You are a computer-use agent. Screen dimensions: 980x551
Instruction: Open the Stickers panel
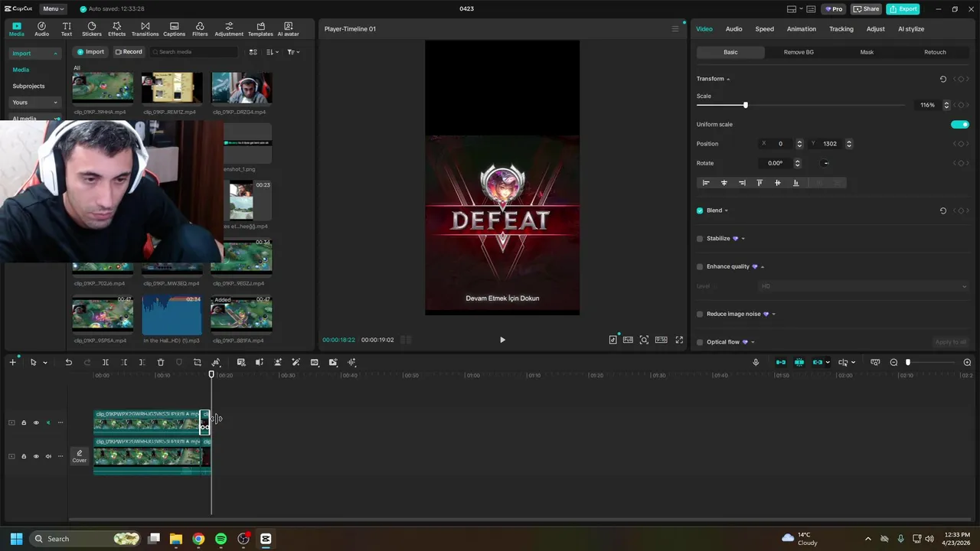(x=92, y=29)
